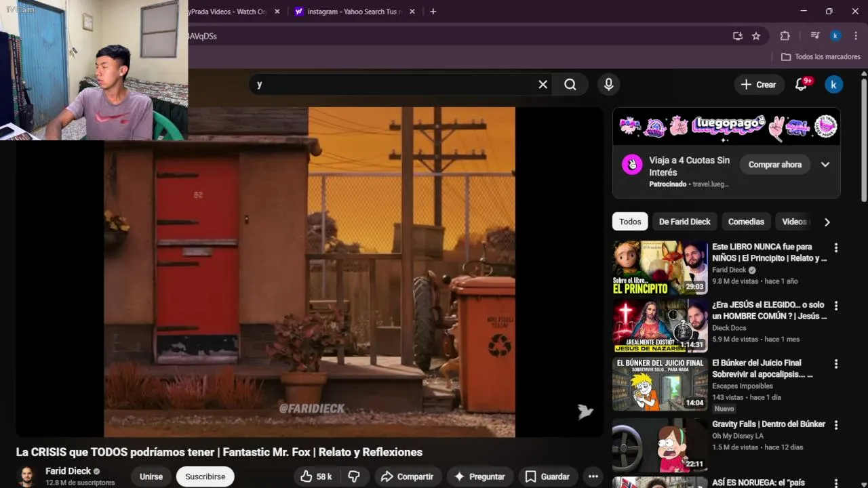Screen dimensions: 868x488
Task: Close the Yahoo Search instagram tab
Action: 412,12
